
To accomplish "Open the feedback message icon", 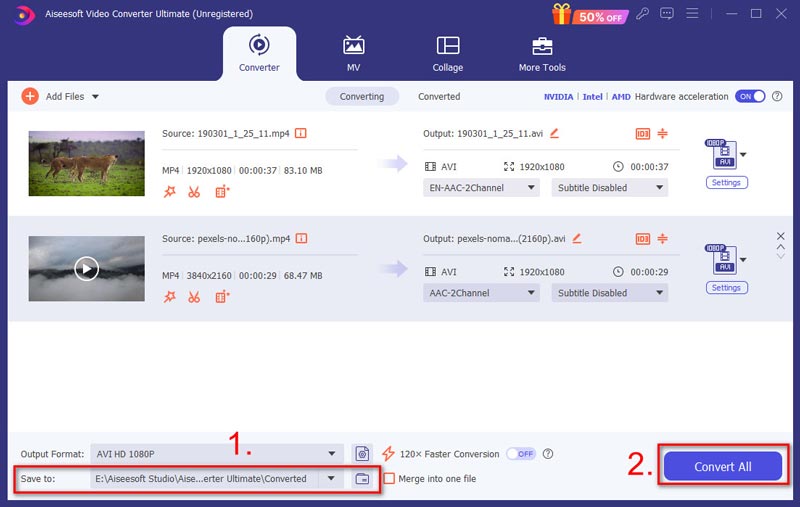I will [667, 14].
